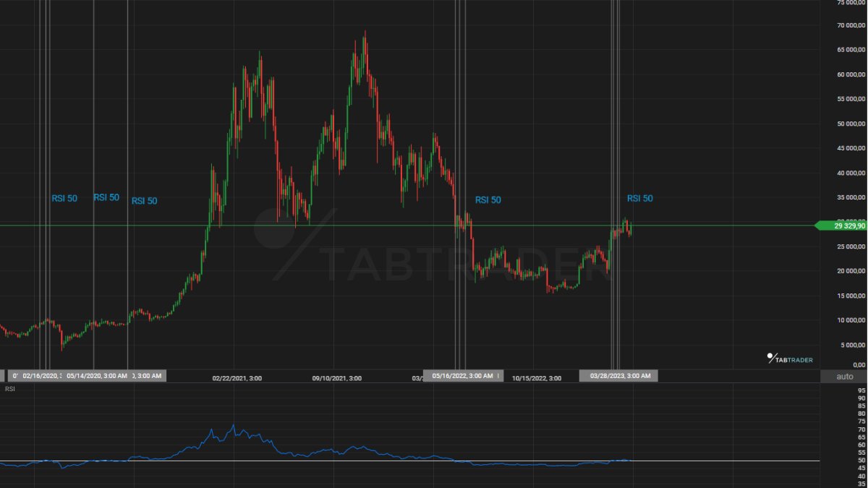The width and height of the screenshot is (868, 488).
Task: Select the RSI 50 label near 02/16/2020
Action: tap(64, 198)
